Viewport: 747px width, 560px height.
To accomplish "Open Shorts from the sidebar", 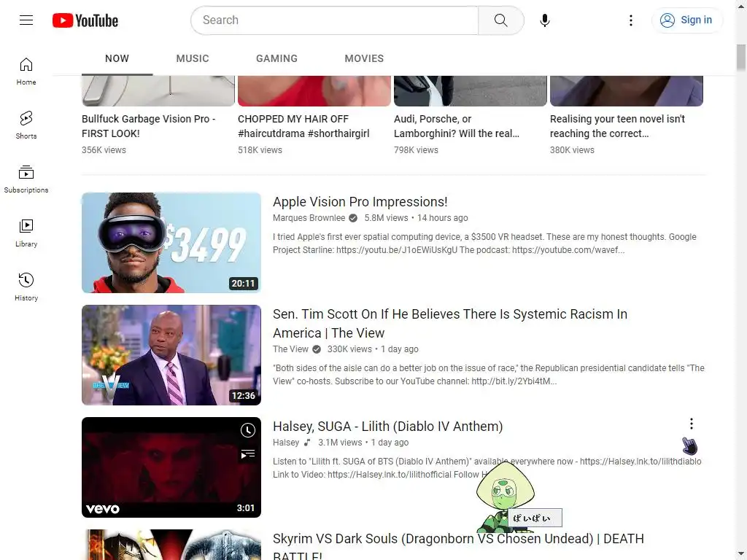I will coord(26,125).
